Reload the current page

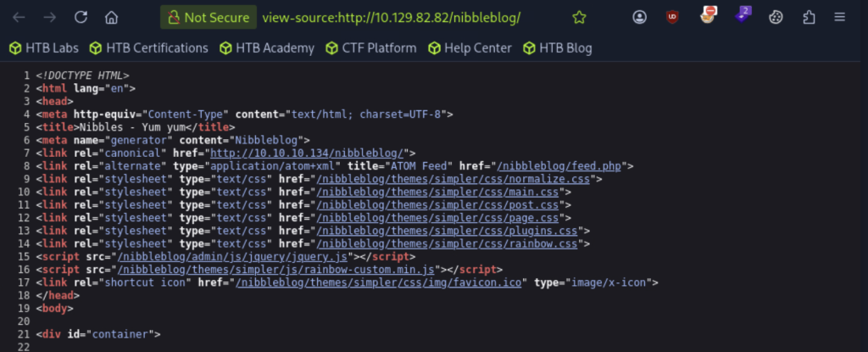click(x=81, y=17)
